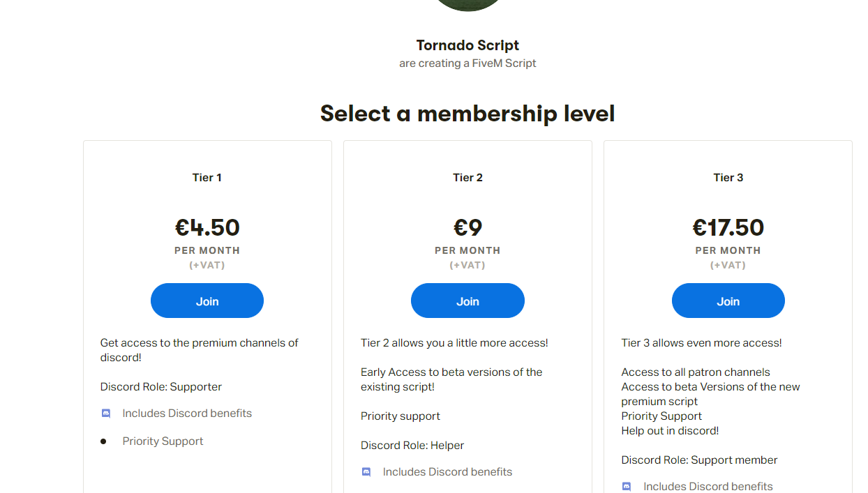868x493 pixels.
Task: Open Tier 3 Includes Discord benefits
Action: click(x=708, y=487)
